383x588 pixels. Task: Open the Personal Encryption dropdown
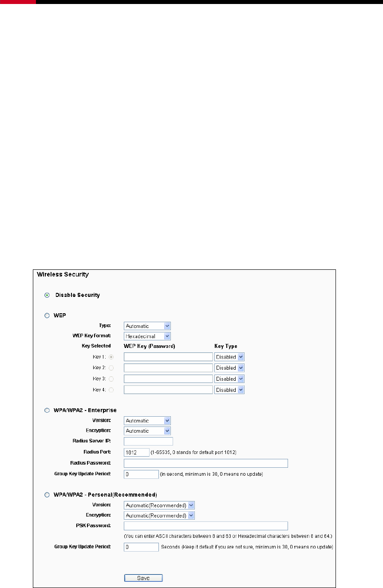tap(159, 516)
